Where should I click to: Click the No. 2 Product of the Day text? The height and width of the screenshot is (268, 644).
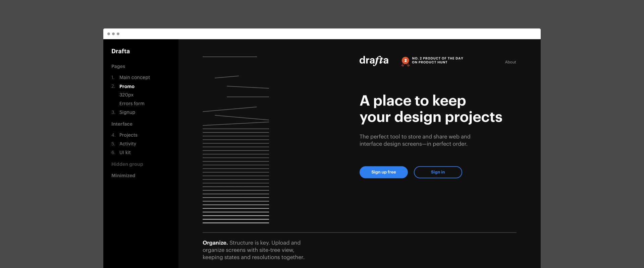(x=437, y=60)
